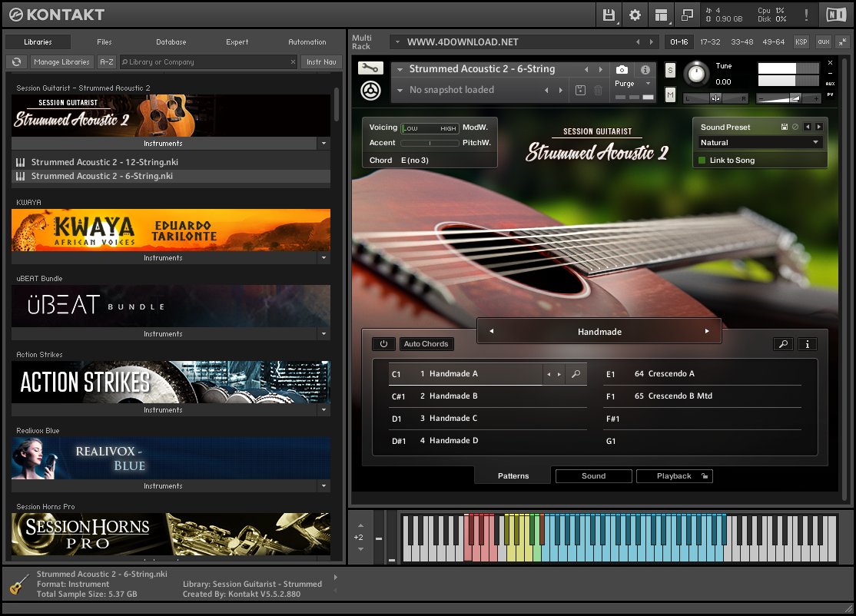Toggle the KSP button
This screenshot has height=616, width=856.
coord(801,41)
